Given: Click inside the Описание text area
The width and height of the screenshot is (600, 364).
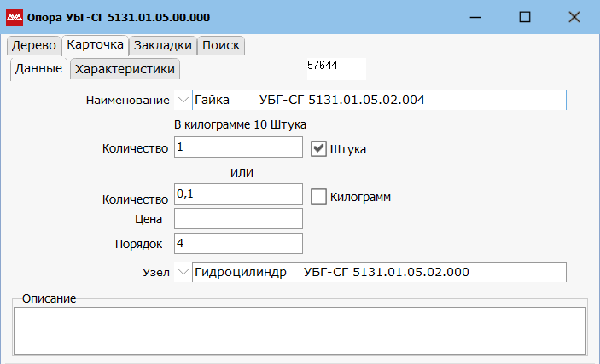Looking at the screenshot, I should point(299,330).
